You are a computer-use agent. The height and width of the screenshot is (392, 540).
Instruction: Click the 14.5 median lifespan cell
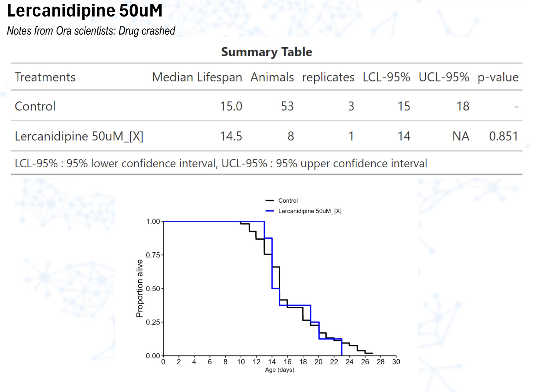(x=231, y=136)
